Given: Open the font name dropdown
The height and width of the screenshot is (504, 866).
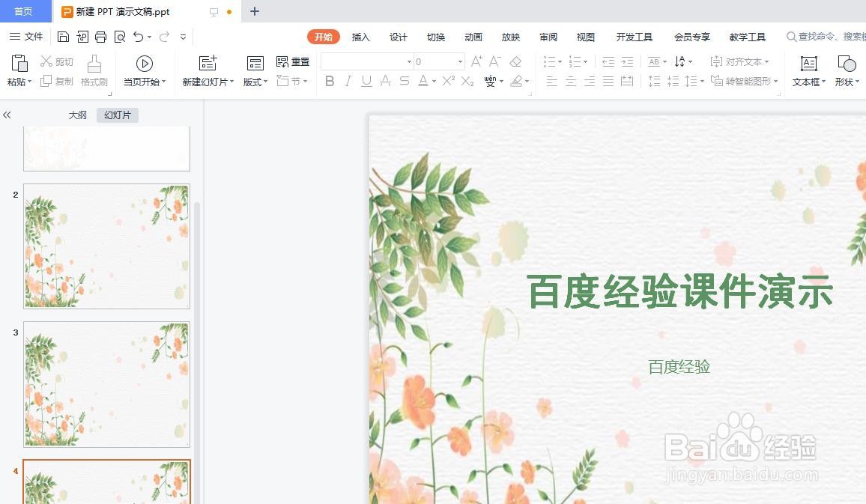Looking at the screenshot, I should pyautogui.click(x=409, y=62).
